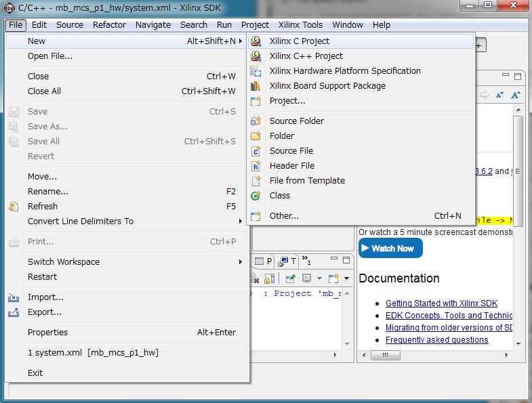Image resolution: width=532 pixels, height=403 pixels.
Task: Click the forward arrow in help toolbar
Action: 484,95
